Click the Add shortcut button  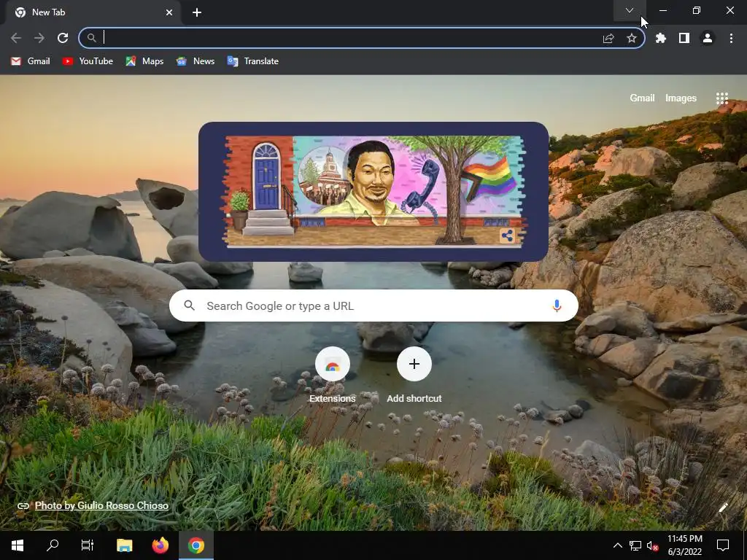point(414,376)
